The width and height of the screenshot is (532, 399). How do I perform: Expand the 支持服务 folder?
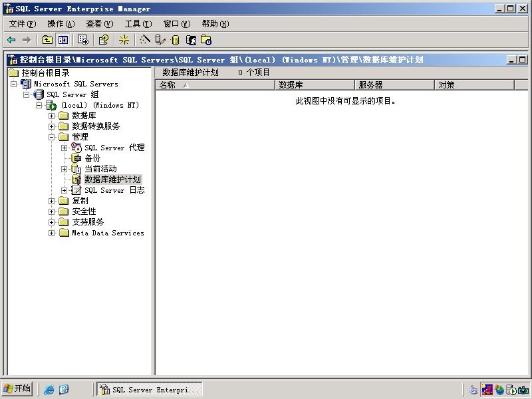tap(51, 222)
